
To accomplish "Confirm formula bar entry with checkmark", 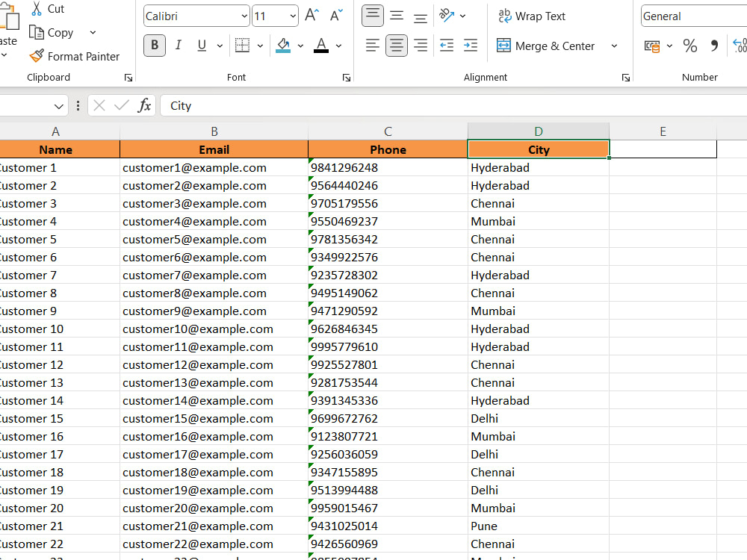I will (122, 105).
